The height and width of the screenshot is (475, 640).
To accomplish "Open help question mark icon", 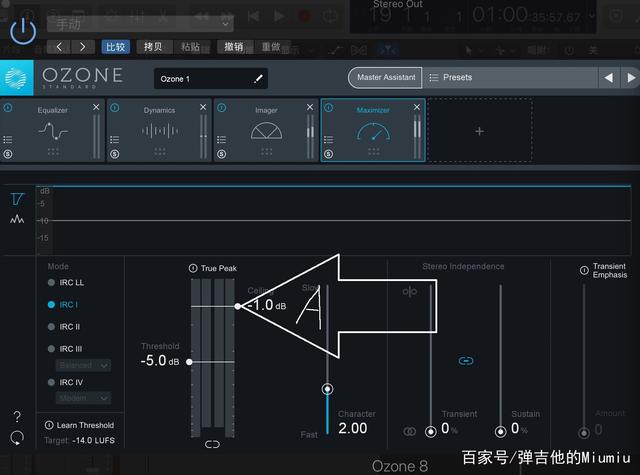I will click(x=17, y=416).
